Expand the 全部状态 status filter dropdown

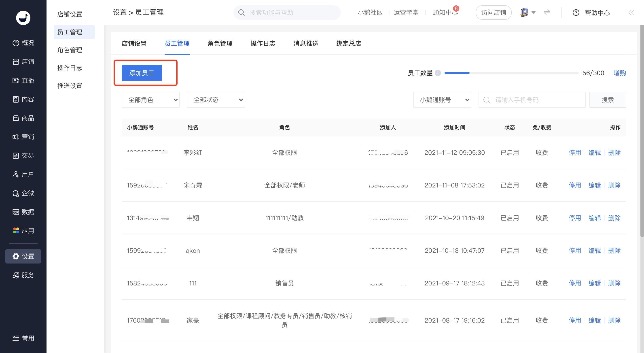click(x=216, y=100)
